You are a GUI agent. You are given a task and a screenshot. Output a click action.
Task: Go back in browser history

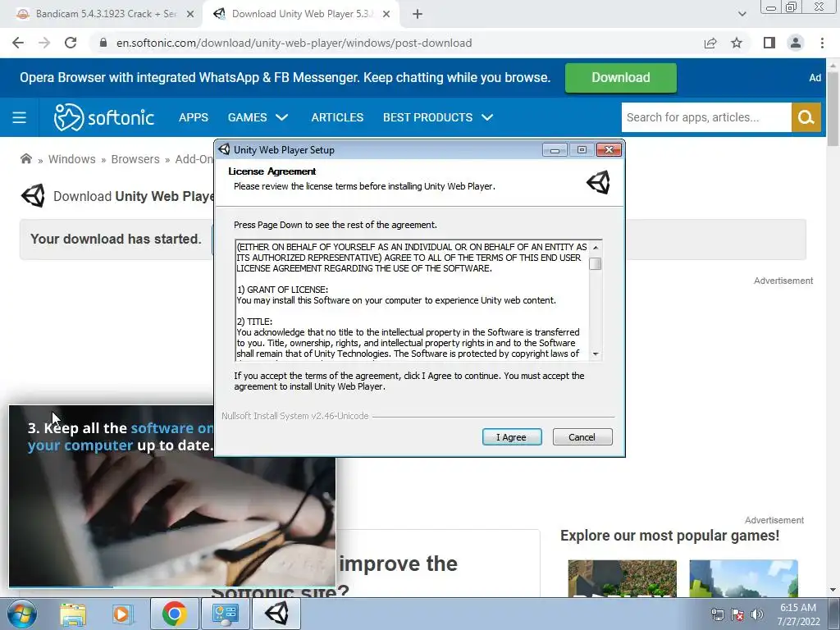coord(18,43)
